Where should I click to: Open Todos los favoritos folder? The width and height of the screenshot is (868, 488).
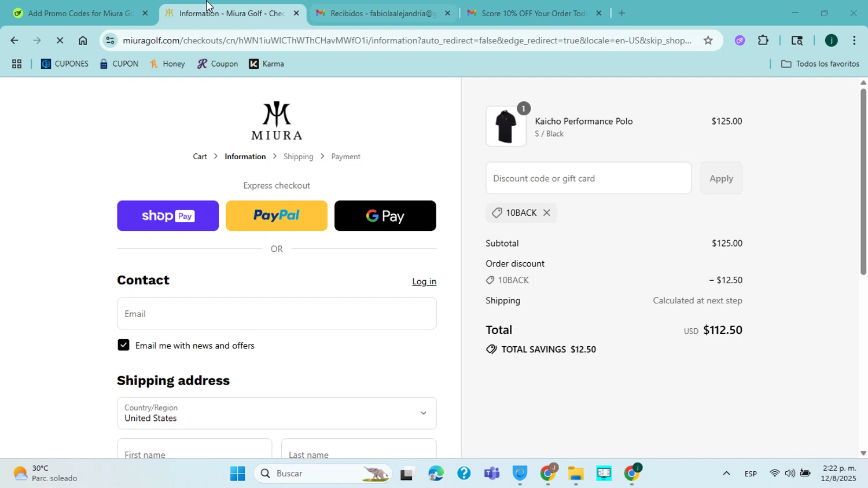pos(819,64)
